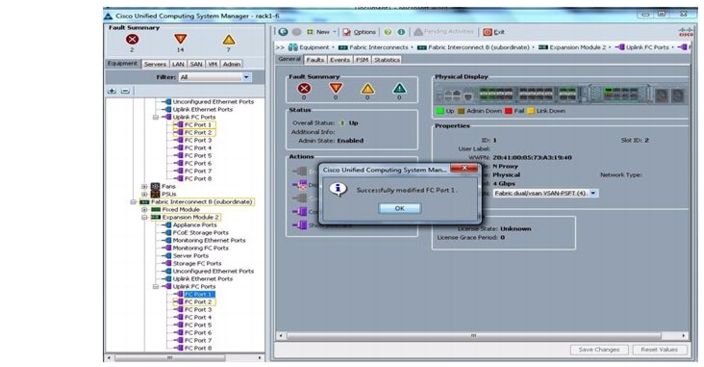Click the critical faults icon in left Fault Summary
The image size is (704, 367).
[132, 40]
